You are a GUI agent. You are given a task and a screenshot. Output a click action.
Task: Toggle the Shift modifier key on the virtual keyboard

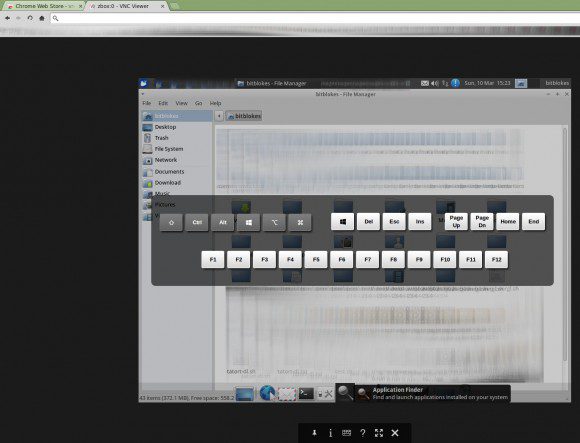171,222
